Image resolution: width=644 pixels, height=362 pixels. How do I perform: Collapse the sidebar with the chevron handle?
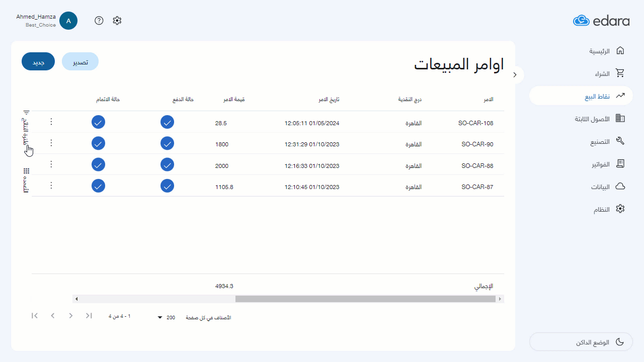click(x=515, y=75)
